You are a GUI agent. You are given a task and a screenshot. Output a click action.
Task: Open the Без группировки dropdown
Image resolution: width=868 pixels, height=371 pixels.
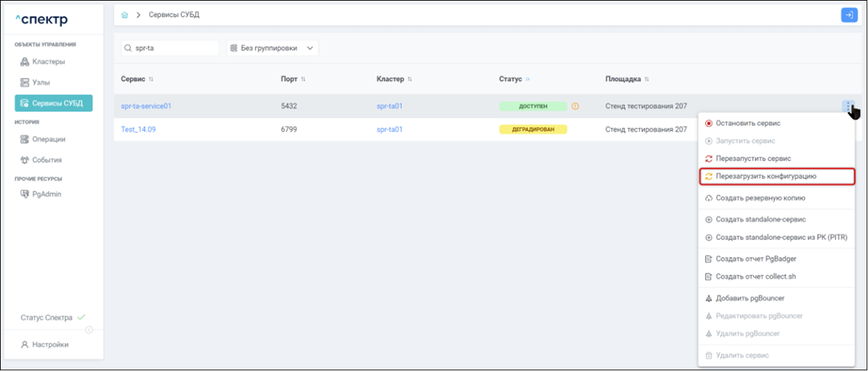coord(273,49)
